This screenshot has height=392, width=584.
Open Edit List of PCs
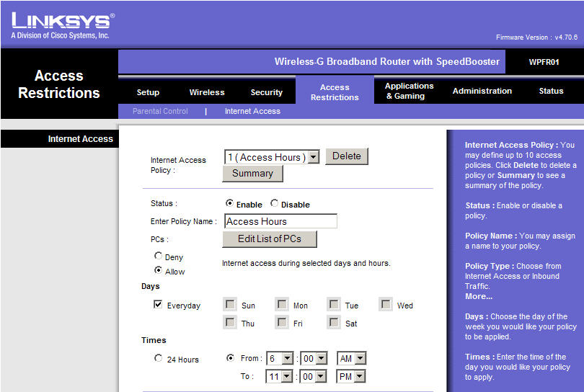click(269, 239)
